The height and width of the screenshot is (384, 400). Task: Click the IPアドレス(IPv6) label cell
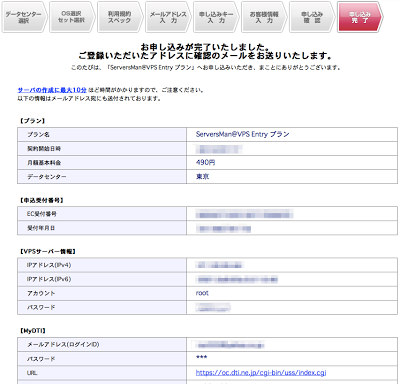click(x=102, y=279)
